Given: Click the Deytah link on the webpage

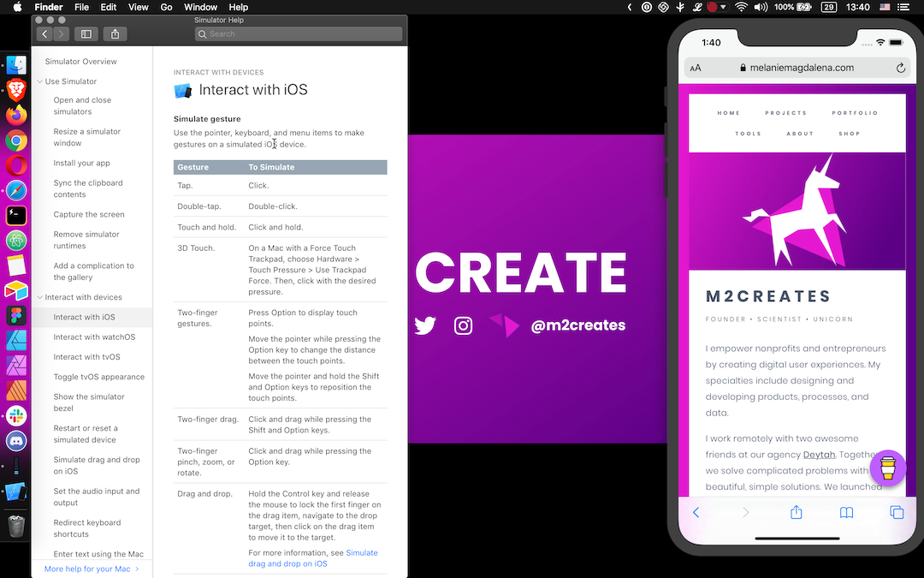Looking at the screenshot, I should click(819, 455).
